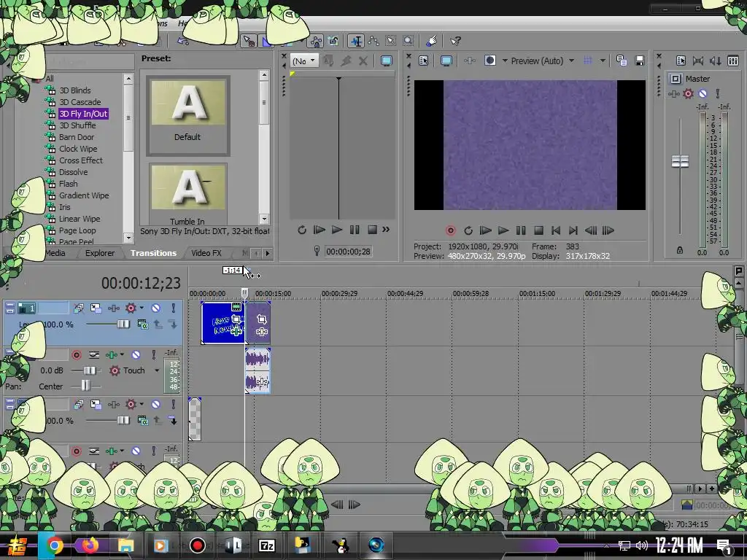Click Trimmer's external monitor icon
Image resolution: width=747 pixels, height=560 pixels.
(x=387, y=61)
